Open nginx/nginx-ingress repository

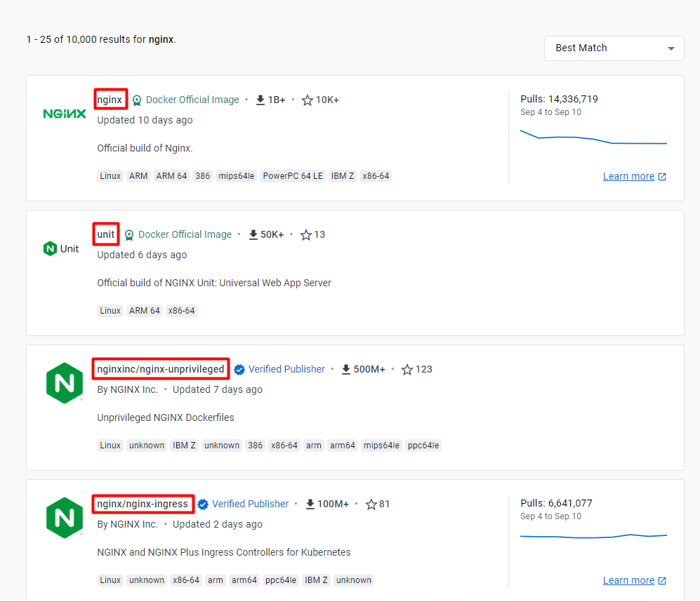tap(143, 504)
